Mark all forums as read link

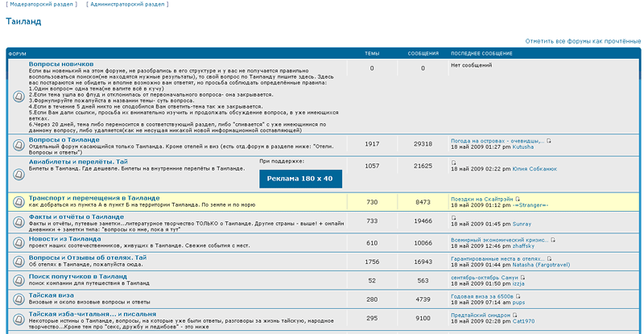583,41
